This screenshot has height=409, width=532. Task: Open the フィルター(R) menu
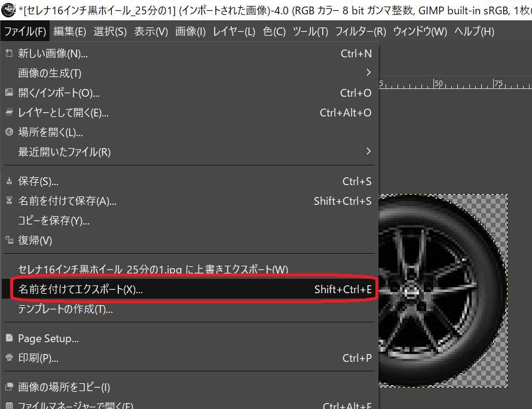[360, 31]
